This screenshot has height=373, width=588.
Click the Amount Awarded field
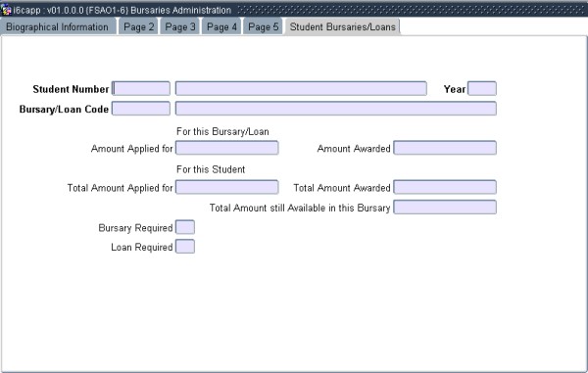(x=445, y=148)
